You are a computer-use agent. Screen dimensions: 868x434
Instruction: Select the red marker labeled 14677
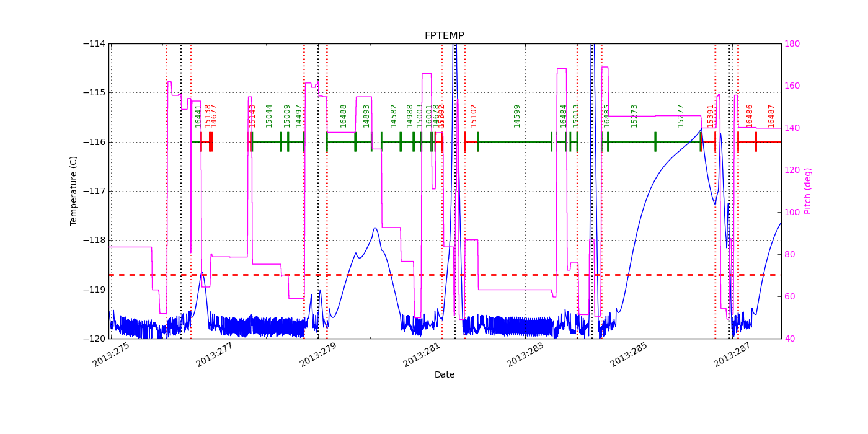point(212,141)
